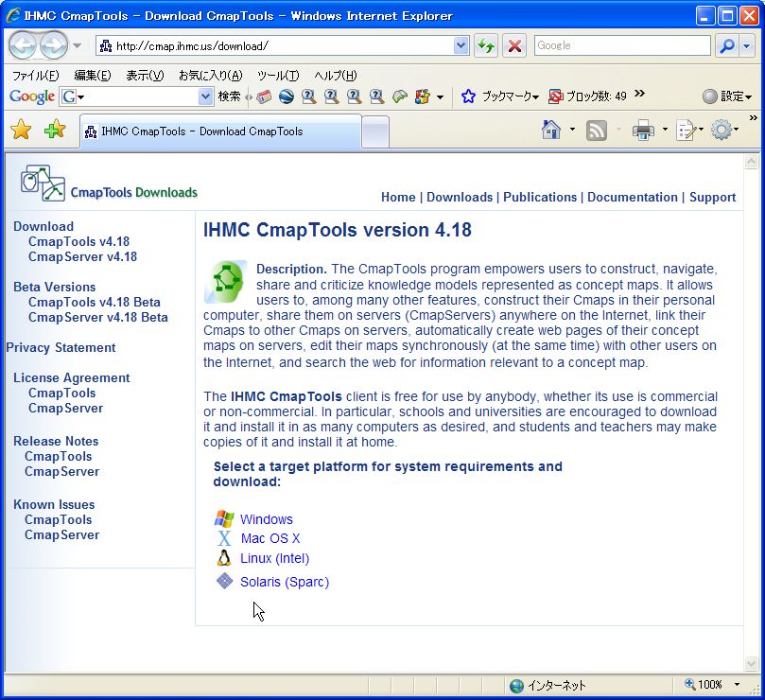The width and height of the screenshot is (765, 700).
Task: Open the Privacy Statement link
Action: (x=61, y=347)
